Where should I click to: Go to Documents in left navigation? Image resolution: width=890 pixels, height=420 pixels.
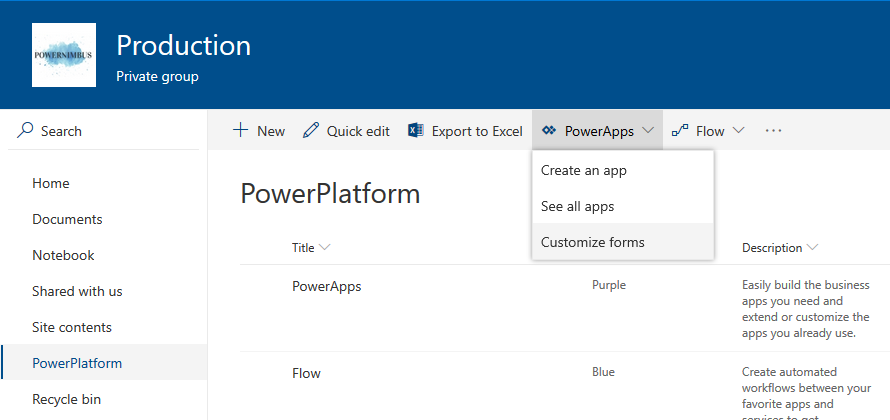click(x=67, y=219)
